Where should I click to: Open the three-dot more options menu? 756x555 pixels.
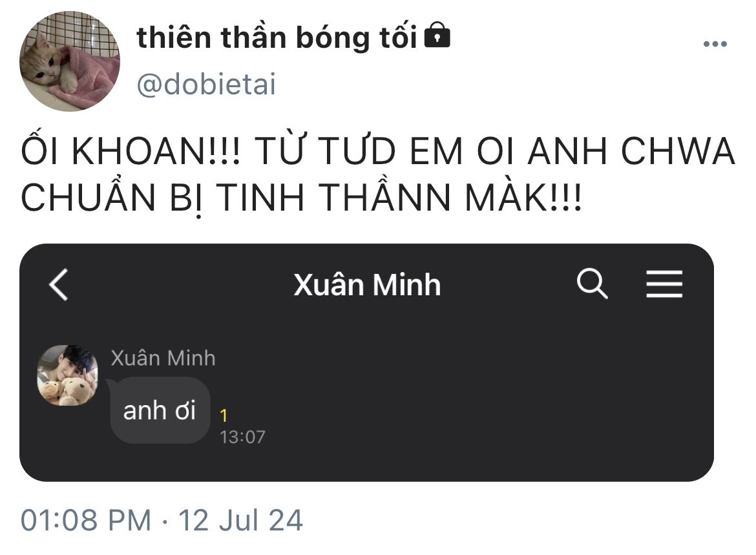point(715,44)
